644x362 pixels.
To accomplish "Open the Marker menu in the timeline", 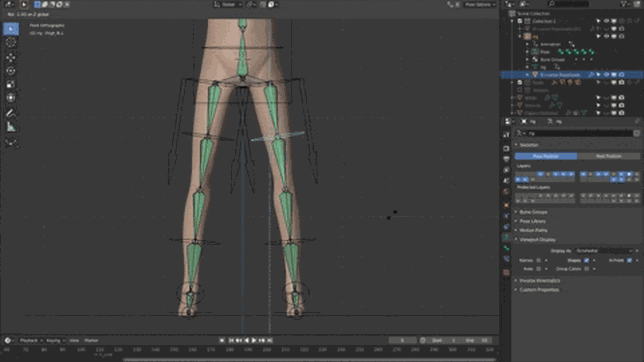I will 91,340.
